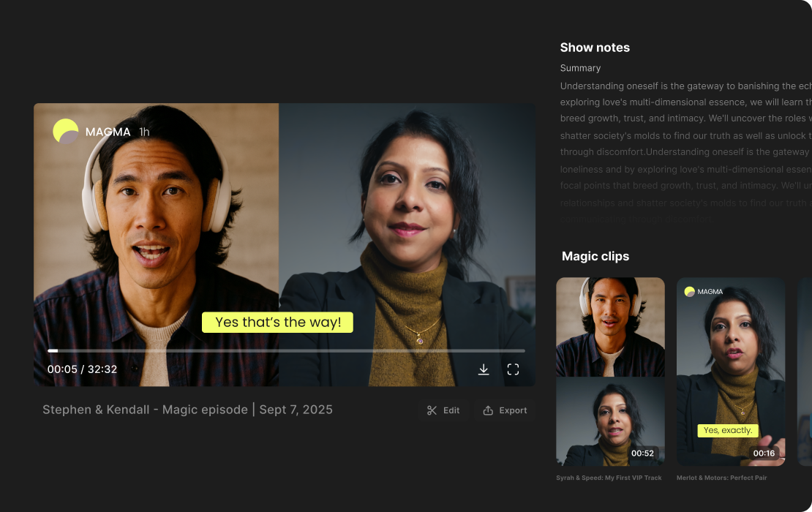Click the main video player frame
Screen dimensions: 812x512
pyautogui.click(x=285, y=244)
